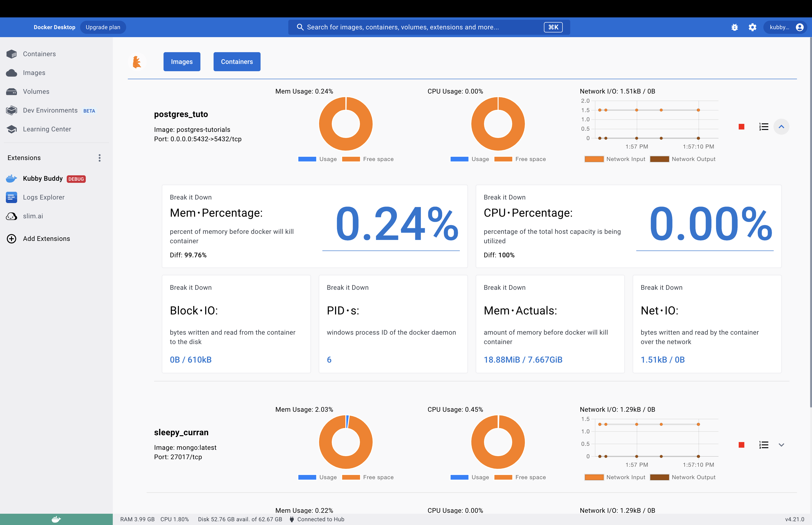Collapse the postgres_tuto details chevron
Image resolution: width=812 pixels, height=525 pixels.
tap(781, 127)
